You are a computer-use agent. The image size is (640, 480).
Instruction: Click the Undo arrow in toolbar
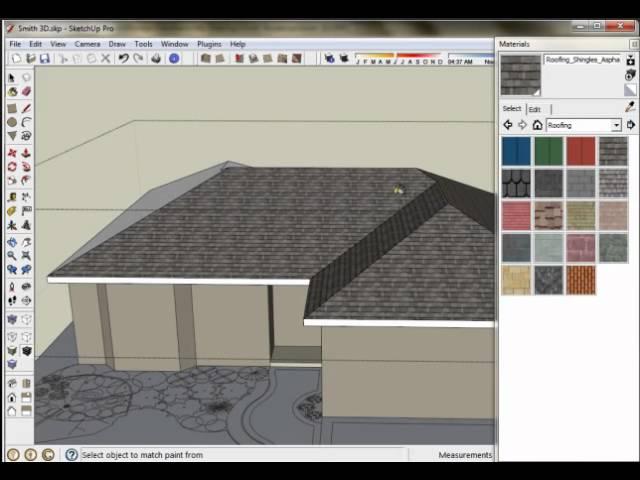pos(123,58)
